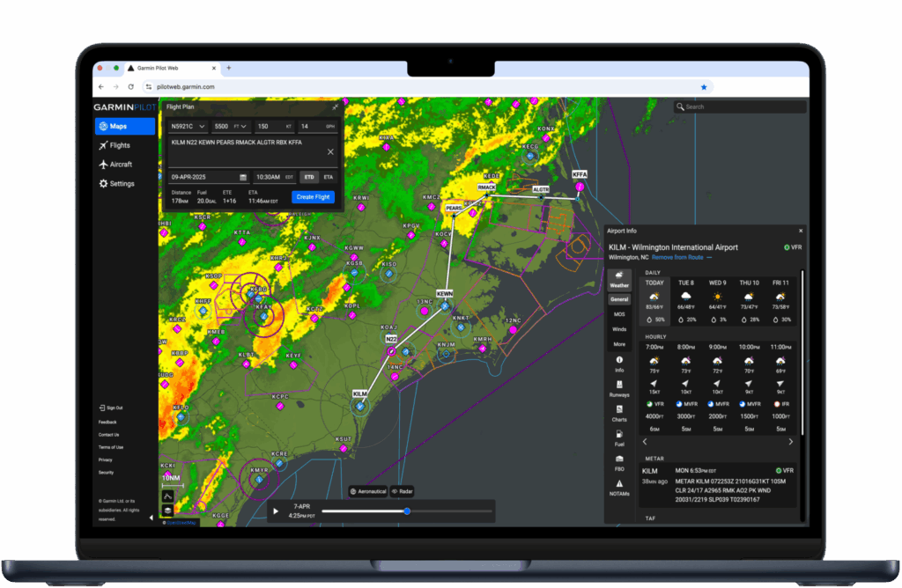Open the map layers stack icon
Image resolution: width=902 pixels, height=588 pixels.
(x=166, y=511)
